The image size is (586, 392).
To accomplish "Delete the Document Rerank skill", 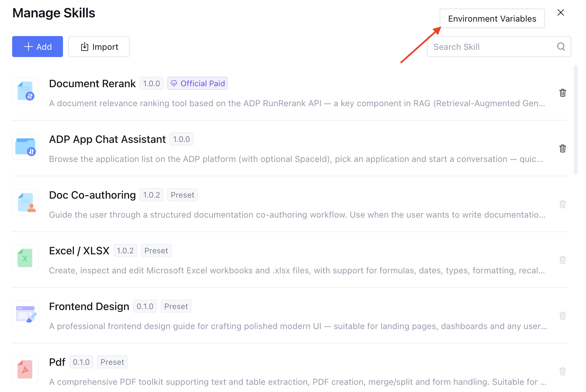I will pos(562,93).
